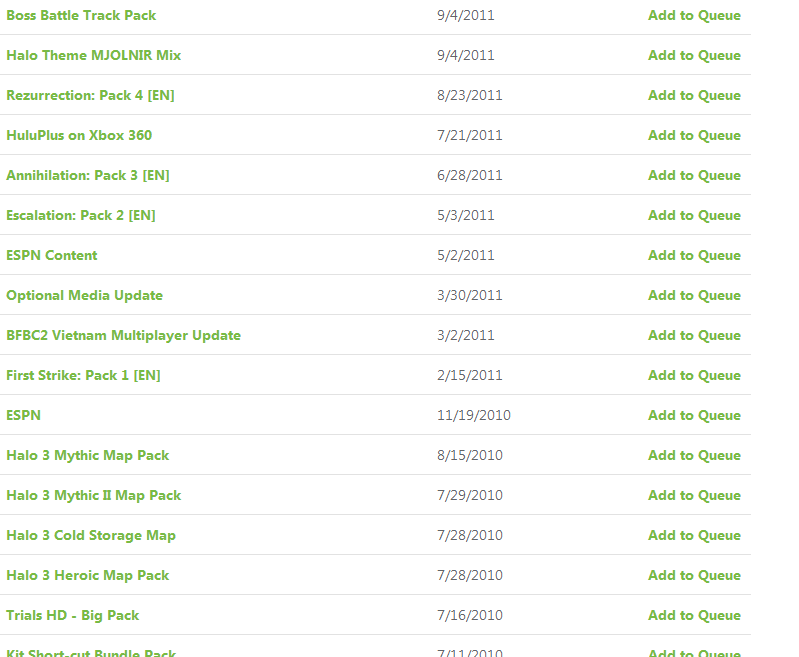799x657 pixels.
Task: Select the 9/4/2011 date for Halo Theme MJOLNIR Mix
Action: coord(466,55)
